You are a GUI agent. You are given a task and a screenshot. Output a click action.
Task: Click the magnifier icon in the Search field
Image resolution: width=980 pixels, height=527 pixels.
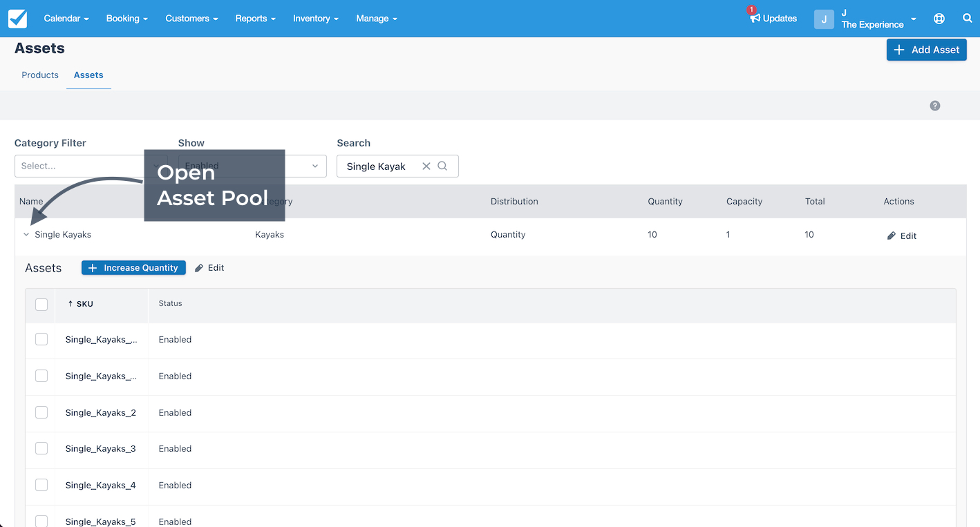tap(443, 166)
